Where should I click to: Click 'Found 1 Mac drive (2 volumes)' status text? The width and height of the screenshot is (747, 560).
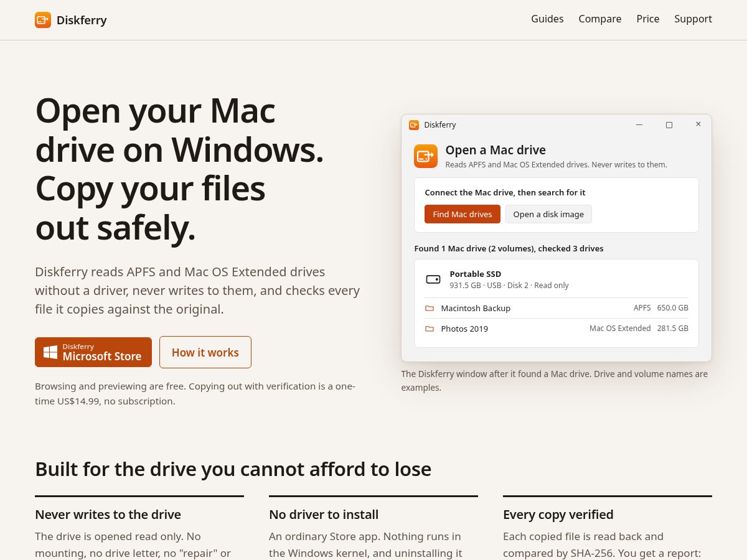tap(509, 248)
